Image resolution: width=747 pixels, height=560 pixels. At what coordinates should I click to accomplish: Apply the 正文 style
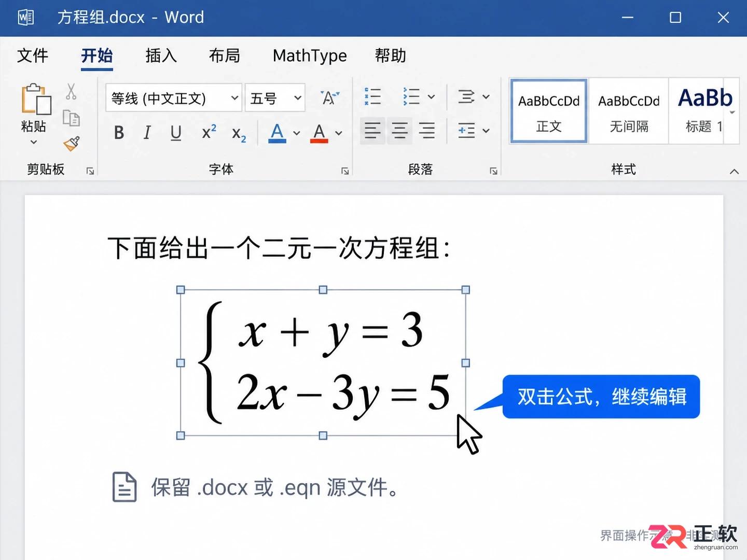click(549, 111)
